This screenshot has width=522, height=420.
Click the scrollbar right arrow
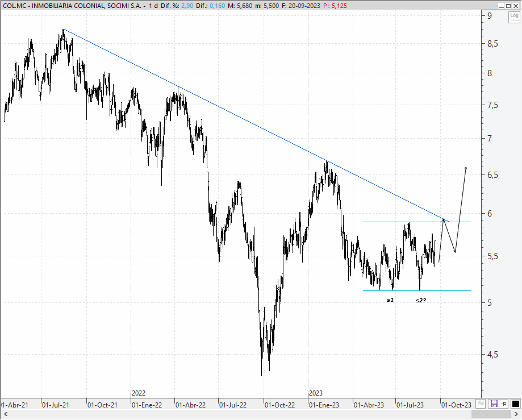pos(517,414)
